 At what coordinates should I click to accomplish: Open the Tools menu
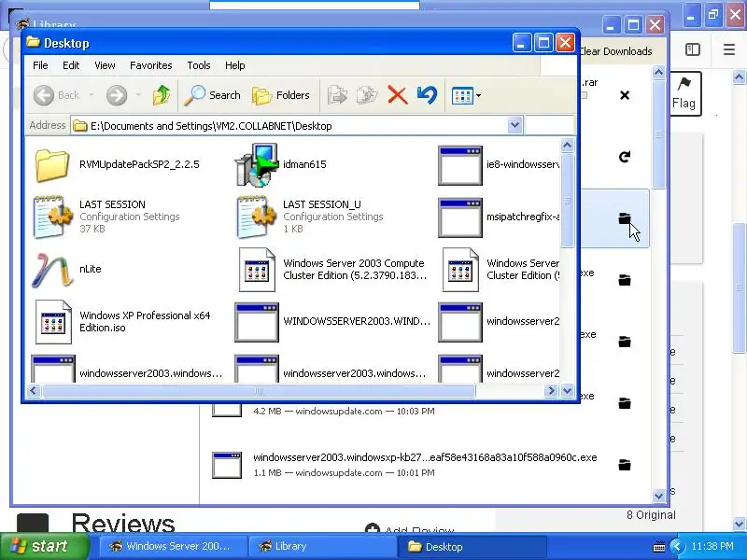[x=199, y=65]
